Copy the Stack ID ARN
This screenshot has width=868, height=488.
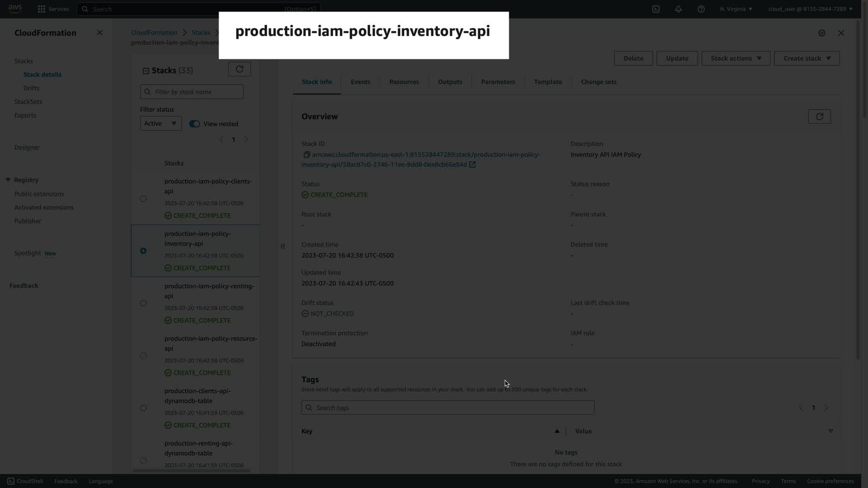point(307,155)
